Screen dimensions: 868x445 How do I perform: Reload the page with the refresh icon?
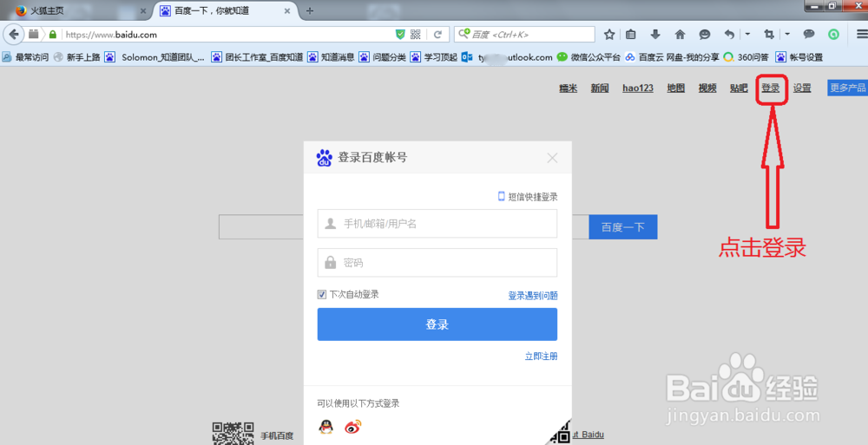(x=437, y=35)
